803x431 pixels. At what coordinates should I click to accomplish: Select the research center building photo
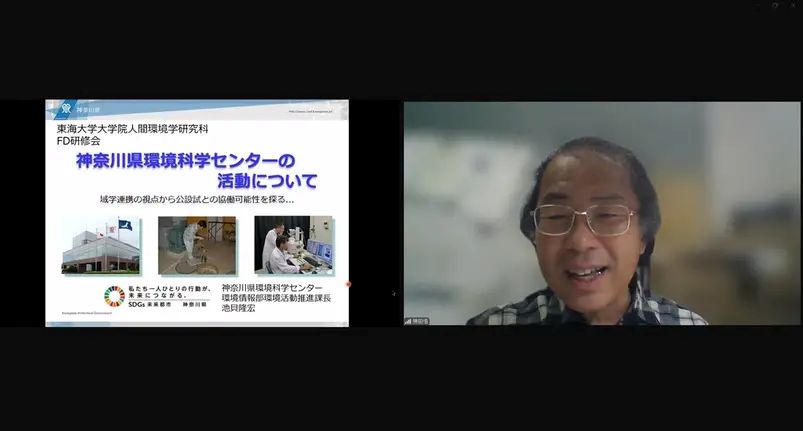pyautogui.click(x=101, y=246)
